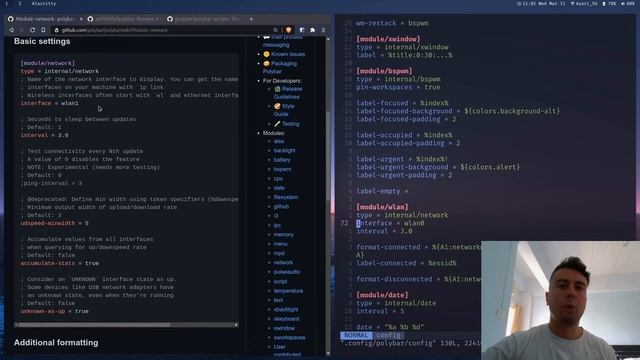Open a new browser tab

[x=251, y=19]
